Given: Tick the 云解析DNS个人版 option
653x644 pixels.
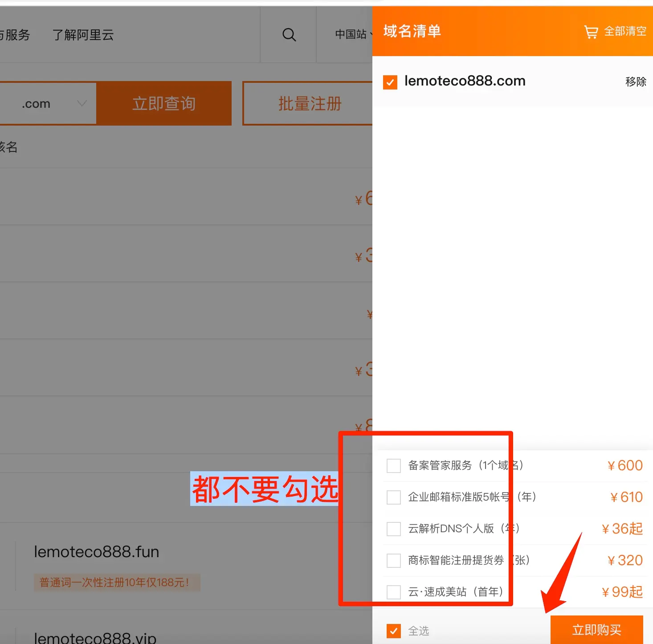Looking at the screenshot, I should pyautogui.click(x=394, y=529).
